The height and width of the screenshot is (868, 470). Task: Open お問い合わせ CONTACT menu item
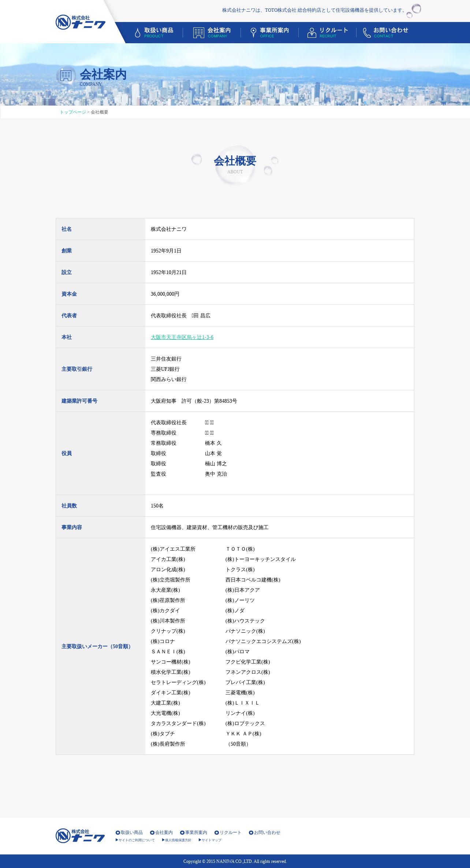[x=385, y=33]
